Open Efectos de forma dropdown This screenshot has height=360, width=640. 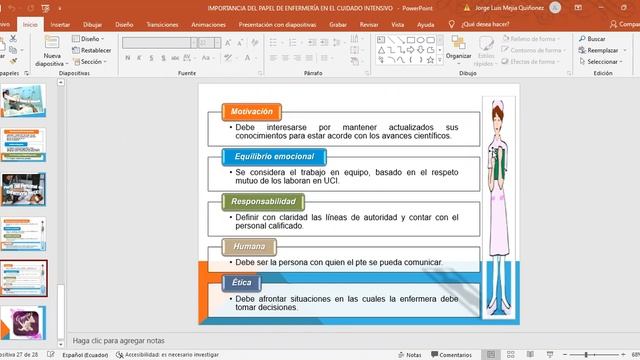pos(530,62)
